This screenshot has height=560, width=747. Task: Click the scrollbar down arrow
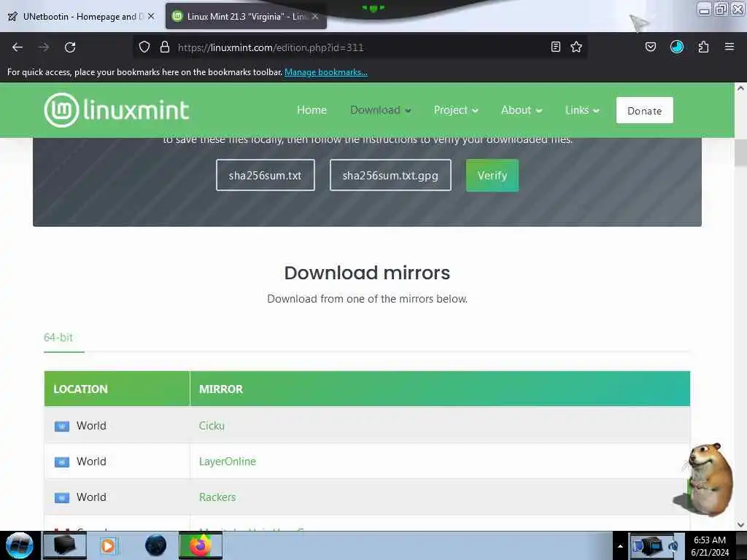click(x=740, y=525)
